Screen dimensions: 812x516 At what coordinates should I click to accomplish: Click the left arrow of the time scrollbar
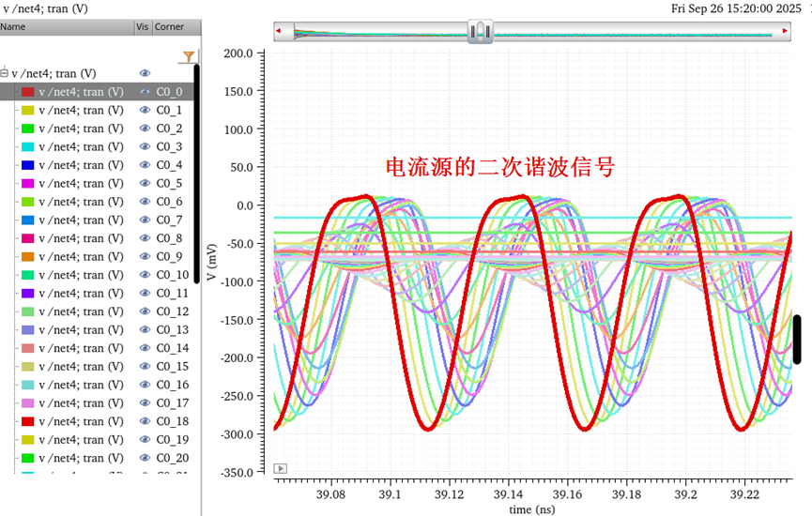[279, 32]
